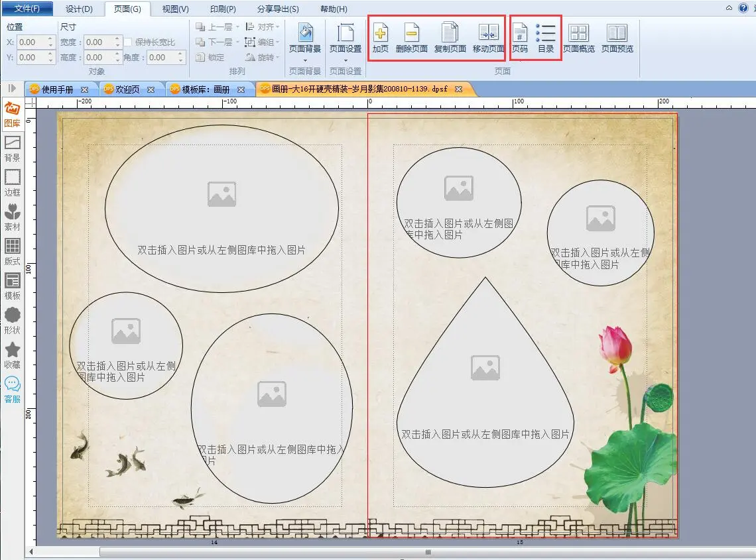Open 页面概览 page overview
The width and height of the screenshot is (756, 560).
(x=579, y=38)
